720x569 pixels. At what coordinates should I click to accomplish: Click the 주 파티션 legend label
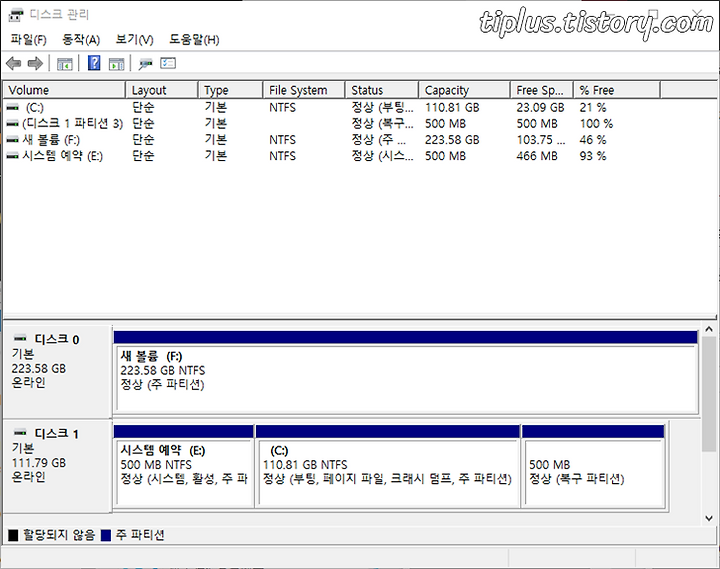click(140, 535)
